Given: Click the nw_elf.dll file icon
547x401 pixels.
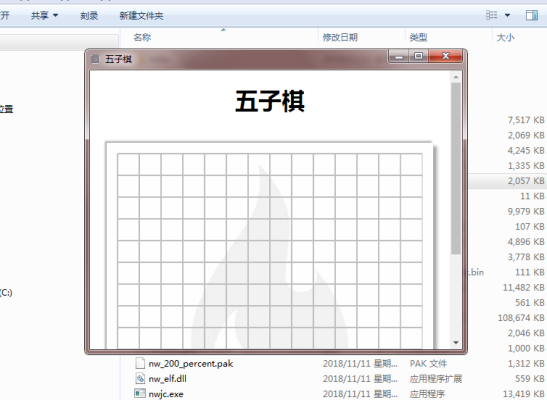Looking at the screenshot, I should [x=140, y=378].
